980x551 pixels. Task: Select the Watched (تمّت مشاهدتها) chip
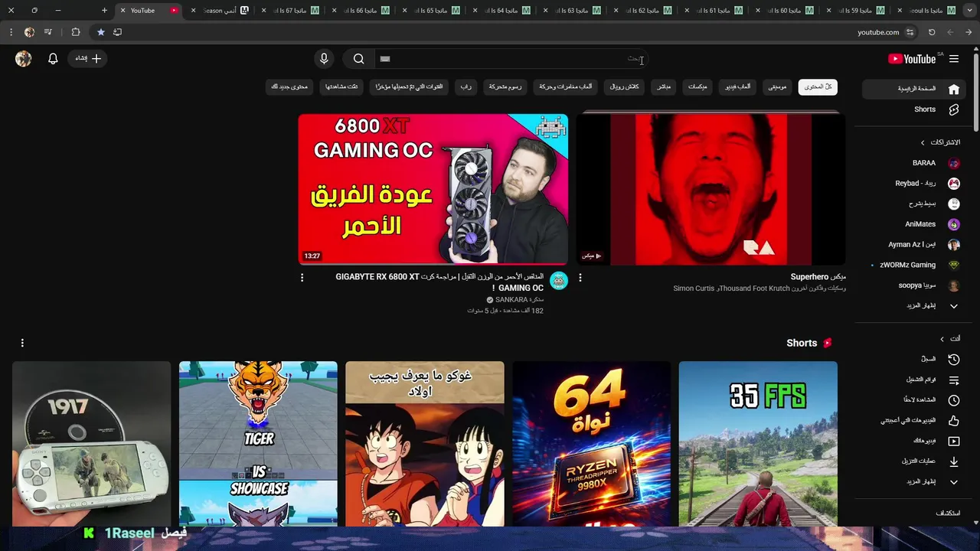(341, 87)
